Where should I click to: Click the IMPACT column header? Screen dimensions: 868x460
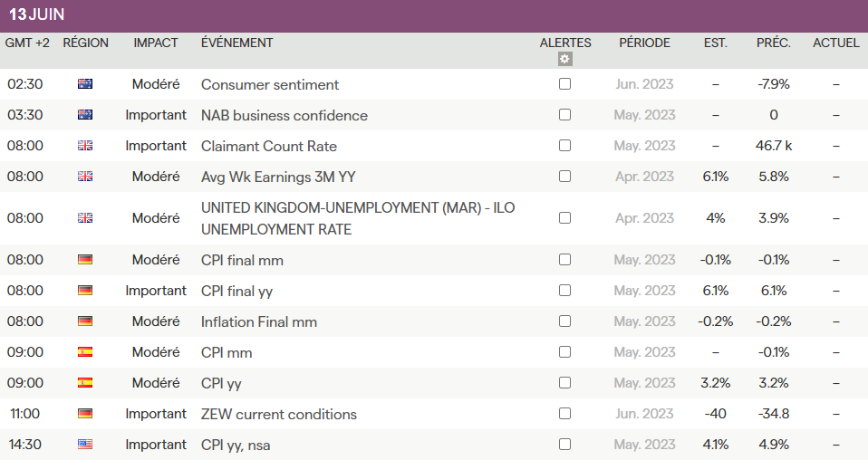click(156, 43)
